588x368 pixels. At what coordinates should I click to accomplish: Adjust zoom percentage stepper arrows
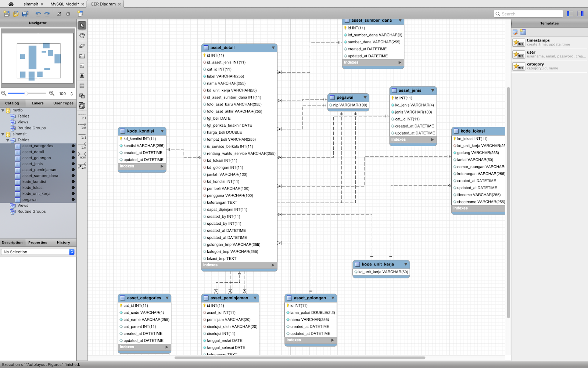point(72,94)
